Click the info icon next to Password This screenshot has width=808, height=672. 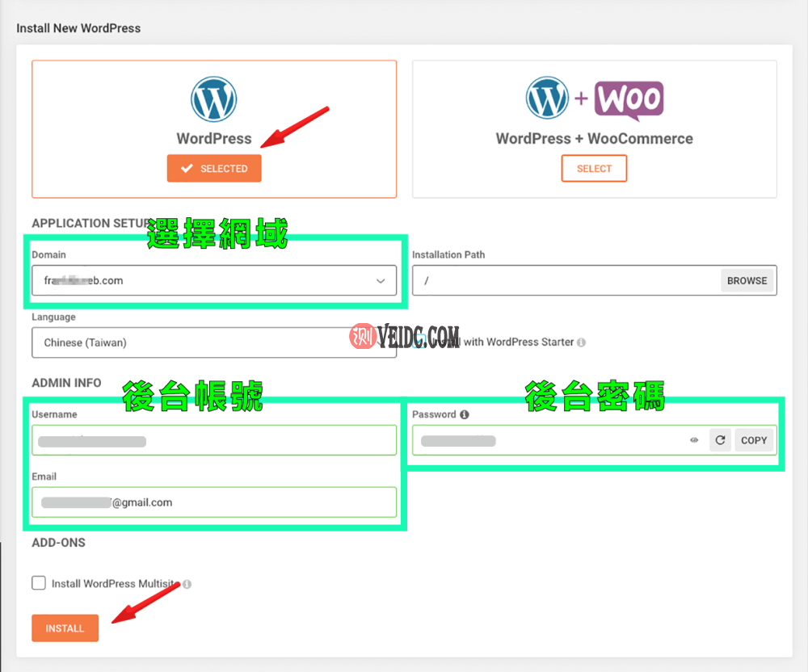coord(463,415)
